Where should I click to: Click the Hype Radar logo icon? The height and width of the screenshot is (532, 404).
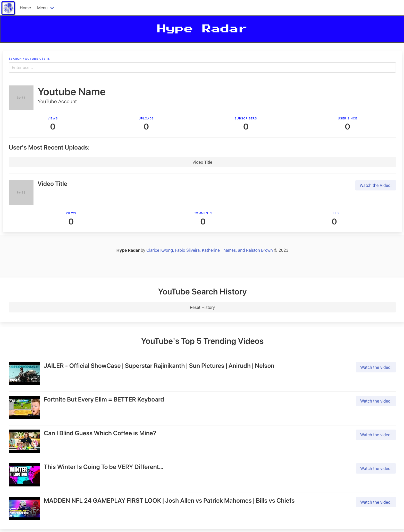pos(8,8)
